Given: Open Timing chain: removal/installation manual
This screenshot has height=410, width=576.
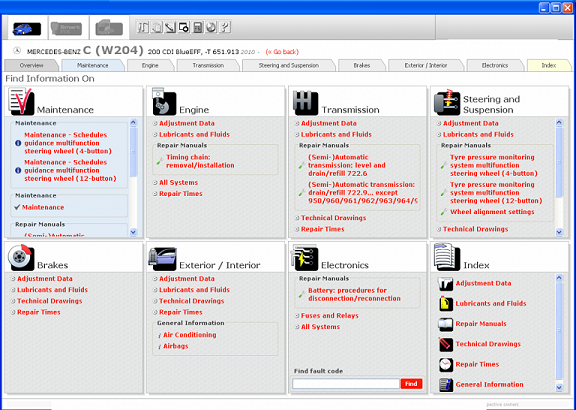Looking at the screenshot, I should tap(200, 161).
